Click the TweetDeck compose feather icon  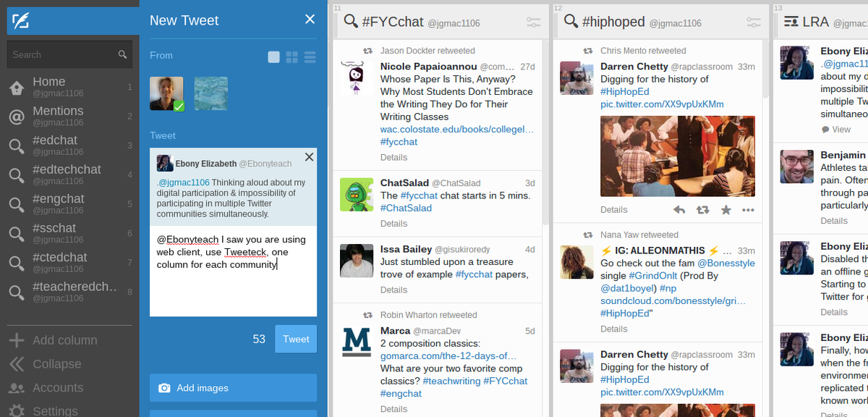(20, 21)
